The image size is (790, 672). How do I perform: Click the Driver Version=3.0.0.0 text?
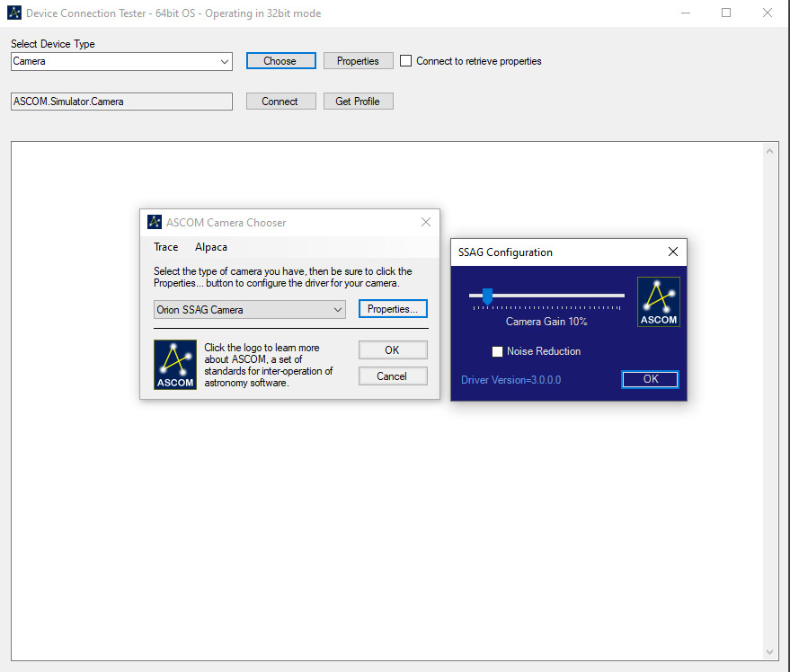(x=510, y=380)
